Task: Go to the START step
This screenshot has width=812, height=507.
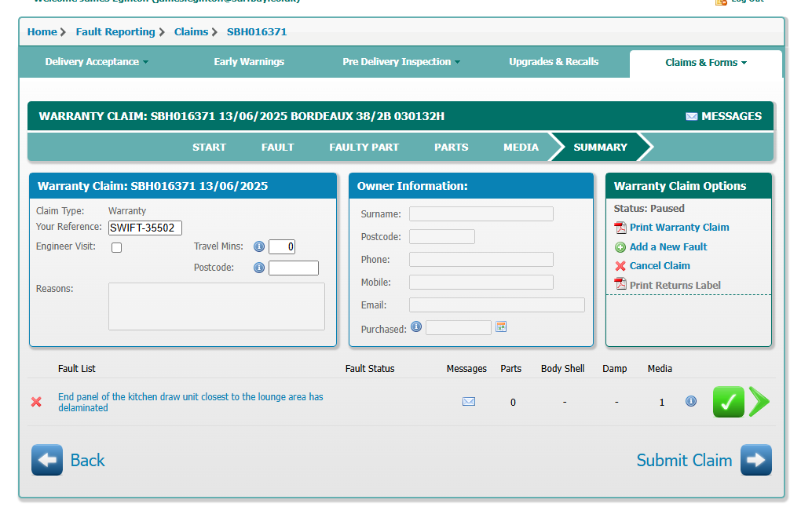Action: coord(209,148)
